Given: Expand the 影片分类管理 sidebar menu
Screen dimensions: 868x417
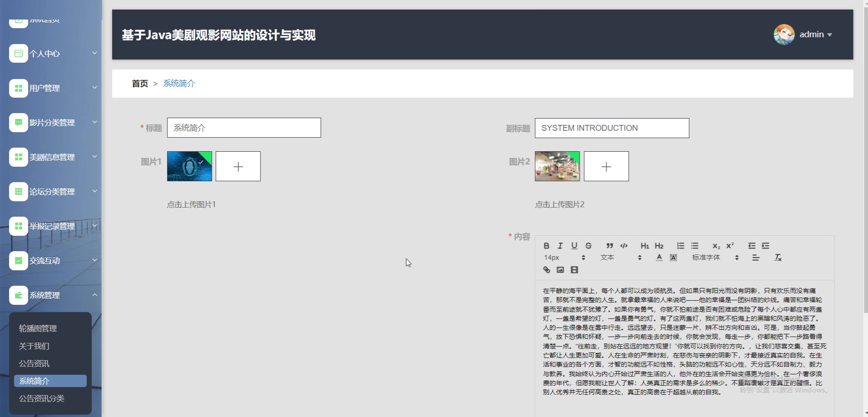Looking at the screenshot, I should [x=51, y=123].
